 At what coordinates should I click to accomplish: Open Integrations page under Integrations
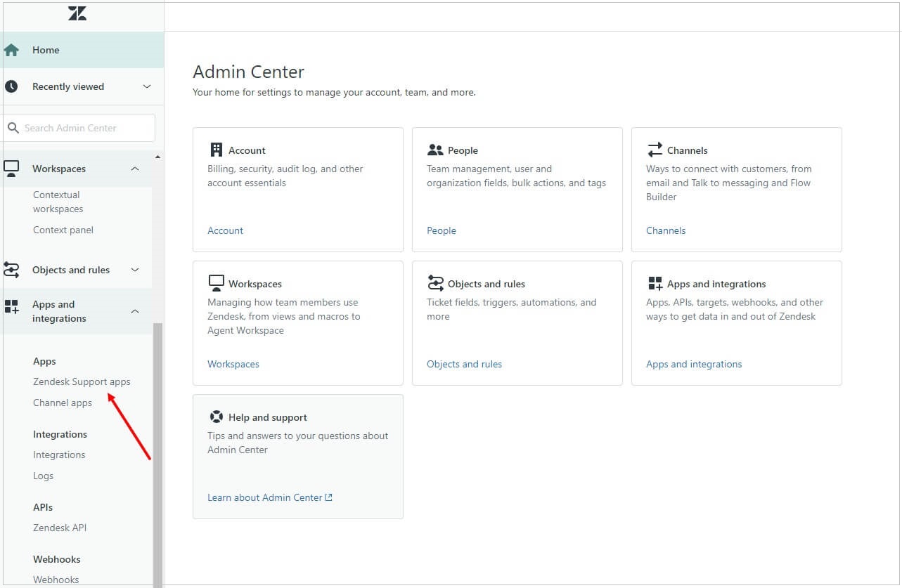(x=59, y=455)
